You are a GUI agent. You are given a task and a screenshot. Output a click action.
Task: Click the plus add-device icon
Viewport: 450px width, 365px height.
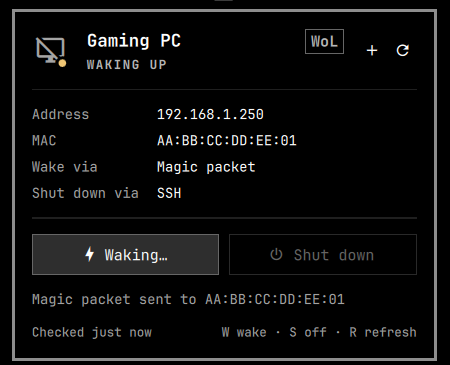[x=372, y=51]
